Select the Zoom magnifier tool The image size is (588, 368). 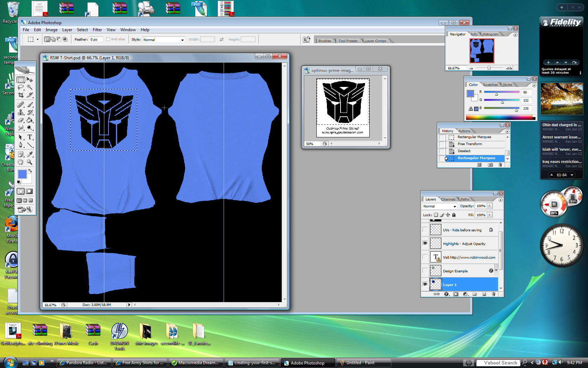30,162
